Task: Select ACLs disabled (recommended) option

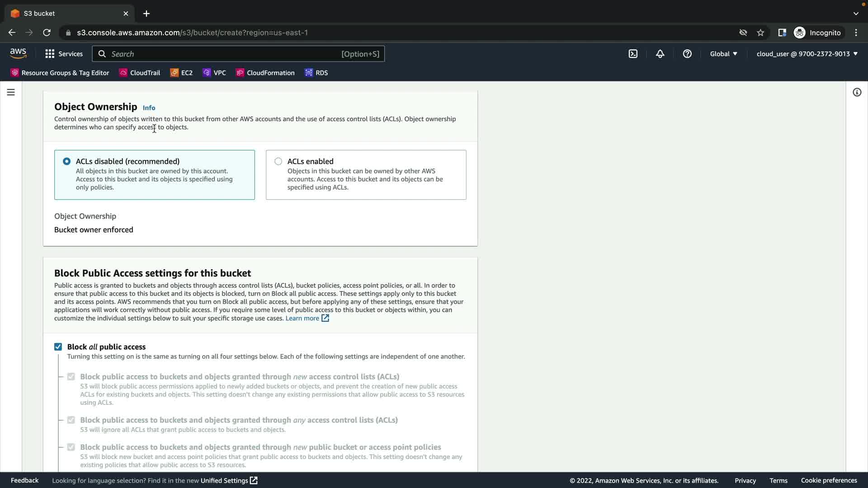Action: [x=67, y=161]
